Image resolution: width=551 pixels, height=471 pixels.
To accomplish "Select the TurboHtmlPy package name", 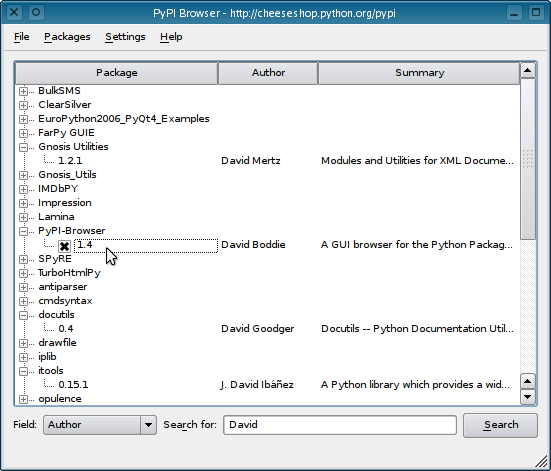I will [69, 273].
